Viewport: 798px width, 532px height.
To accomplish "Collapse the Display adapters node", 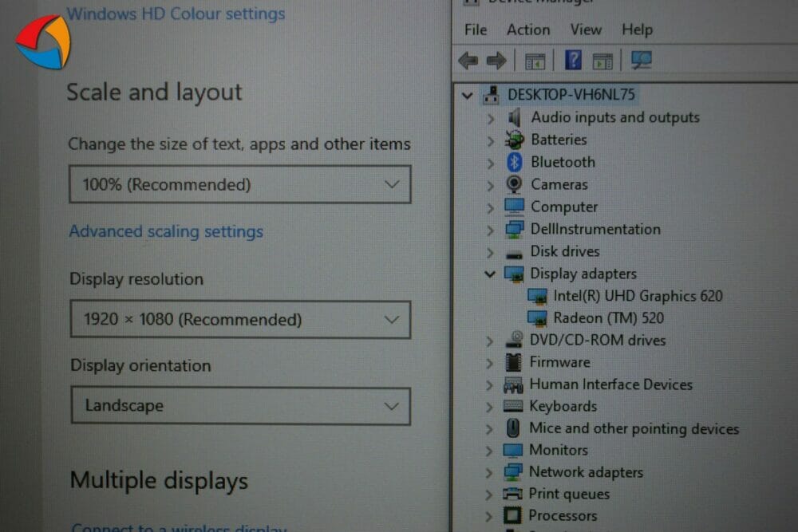I will click(490, 274).
